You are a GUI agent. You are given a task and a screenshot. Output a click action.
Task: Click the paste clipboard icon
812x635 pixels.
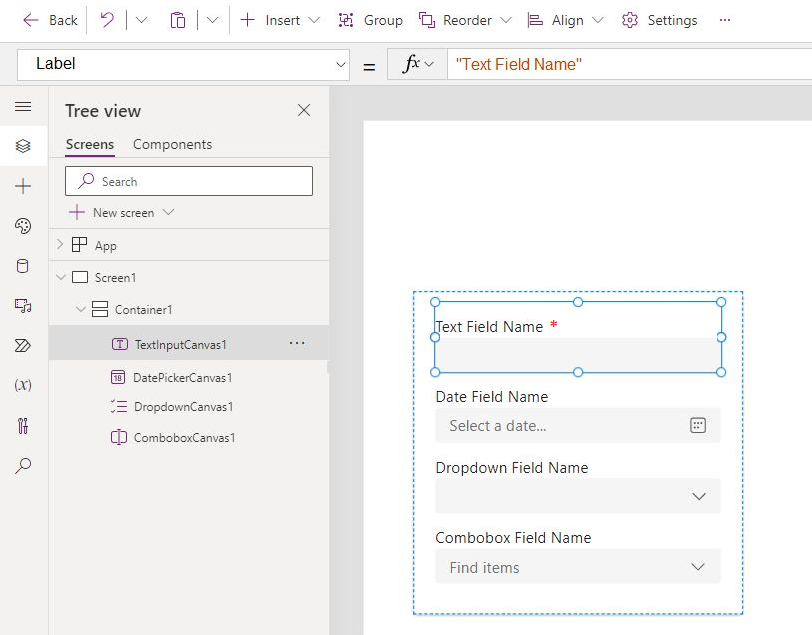(178, 20)
